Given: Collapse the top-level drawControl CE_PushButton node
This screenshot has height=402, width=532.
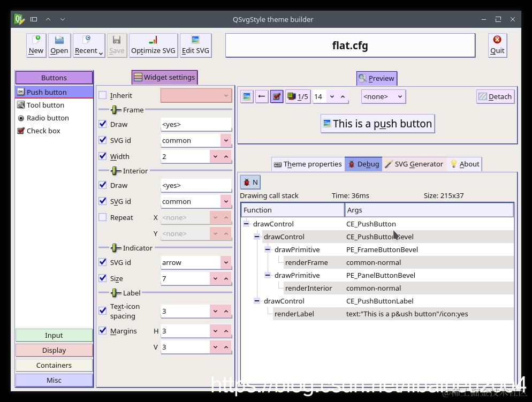Looking at the screenshot, I should [x=246, y=224].
